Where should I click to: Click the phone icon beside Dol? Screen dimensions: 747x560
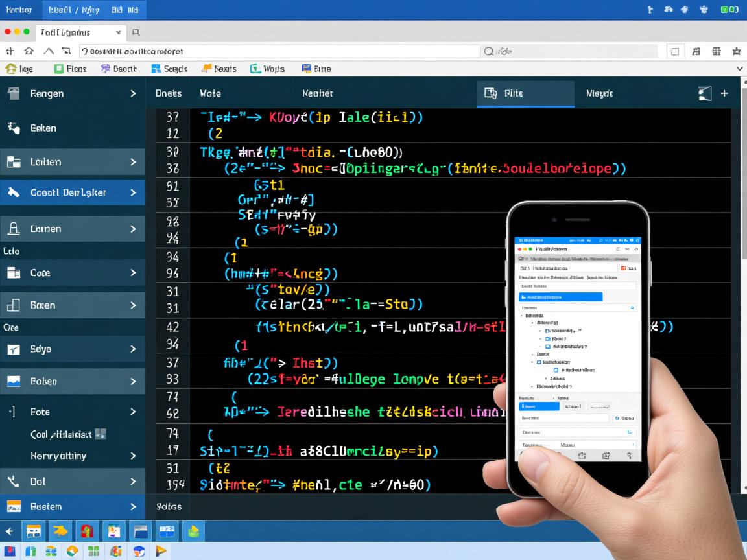[x=13, y=482]
